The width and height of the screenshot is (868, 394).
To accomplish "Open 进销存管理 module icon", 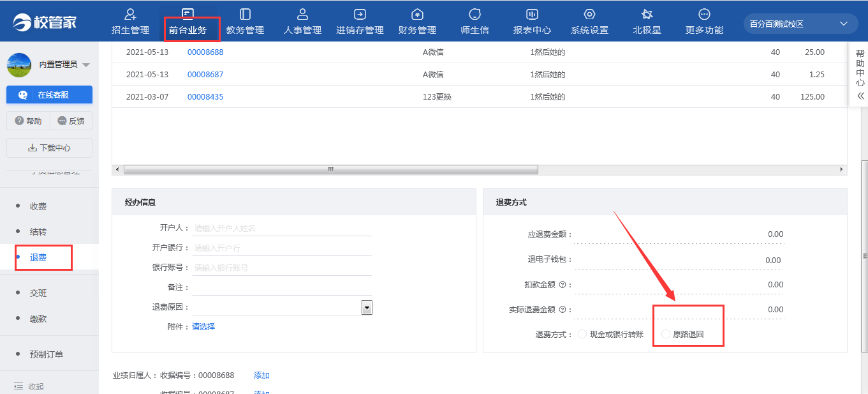I will (x=360, y=14).
